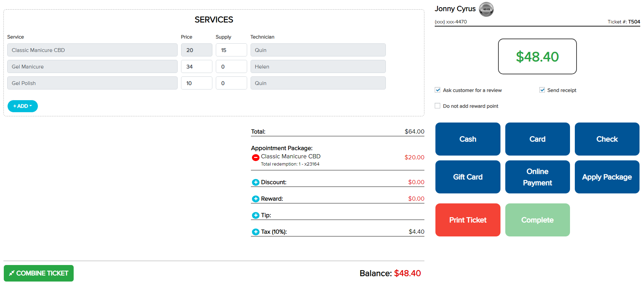The image size is (644, 286).
Task: Click the silver membership badge icon
Action: click(x=486, y=9)
